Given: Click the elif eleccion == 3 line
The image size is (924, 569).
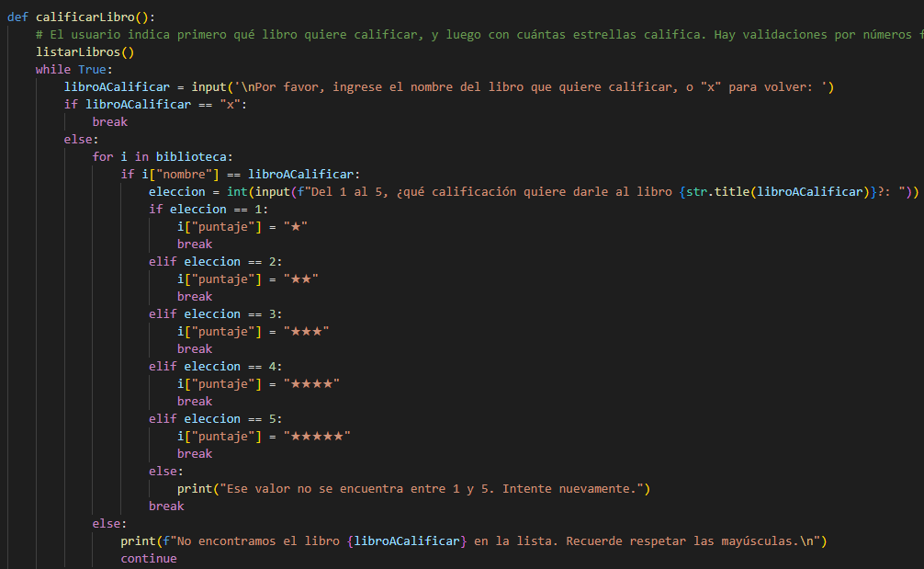Looking at the screenshot, I should tap(215, 313).
